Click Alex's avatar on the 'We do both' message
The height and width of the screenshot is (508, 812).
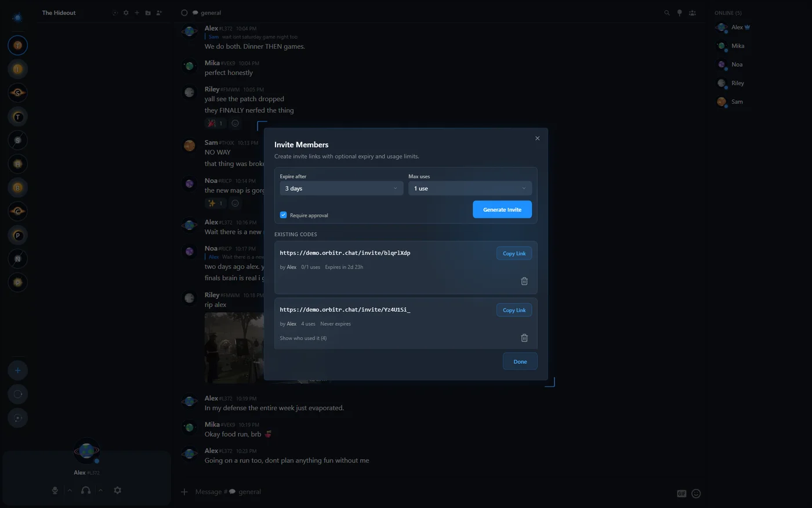(190, 32)
